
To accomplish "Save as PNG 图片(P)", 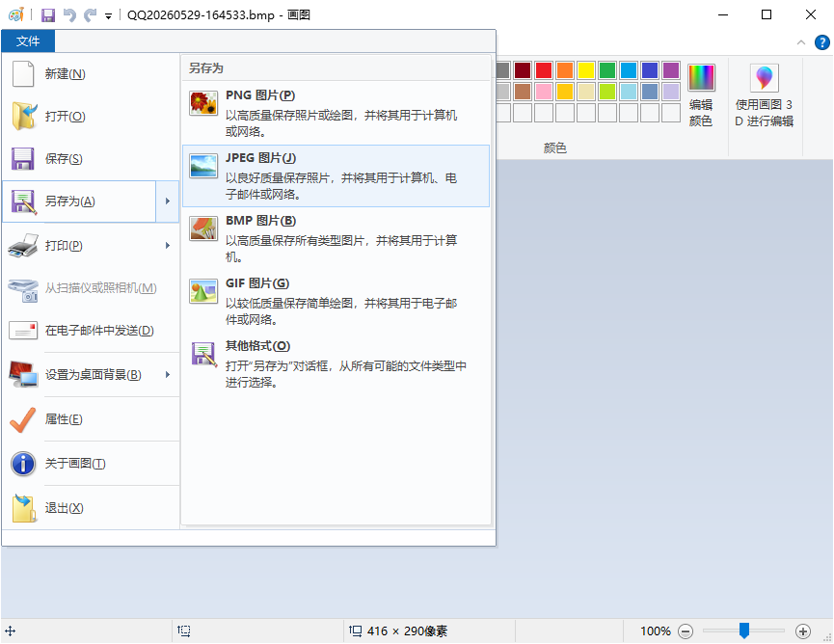I will pyautogui.click(x=336, y=113).
